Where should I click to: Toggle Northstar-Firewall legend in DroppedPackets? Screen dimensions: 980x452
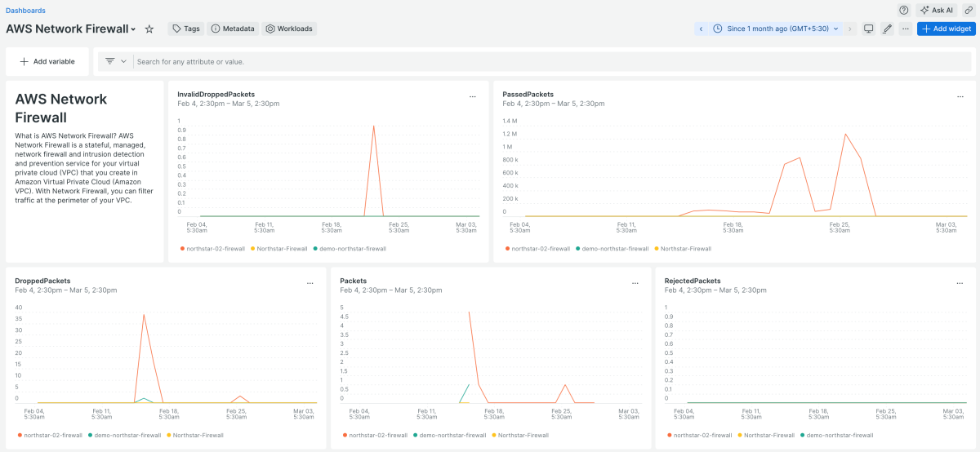click(195, 435)
